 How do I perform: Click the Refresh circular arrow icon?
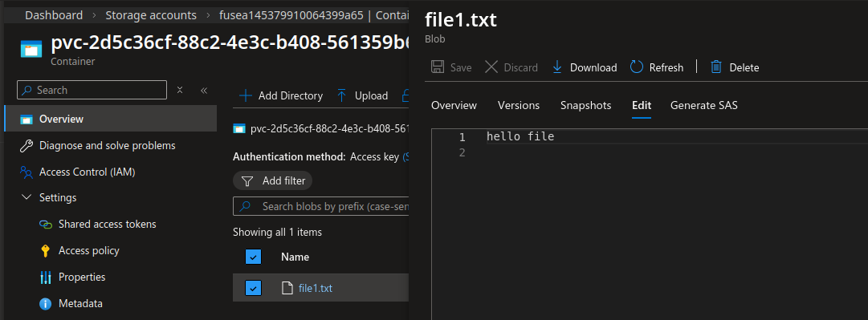637,67
